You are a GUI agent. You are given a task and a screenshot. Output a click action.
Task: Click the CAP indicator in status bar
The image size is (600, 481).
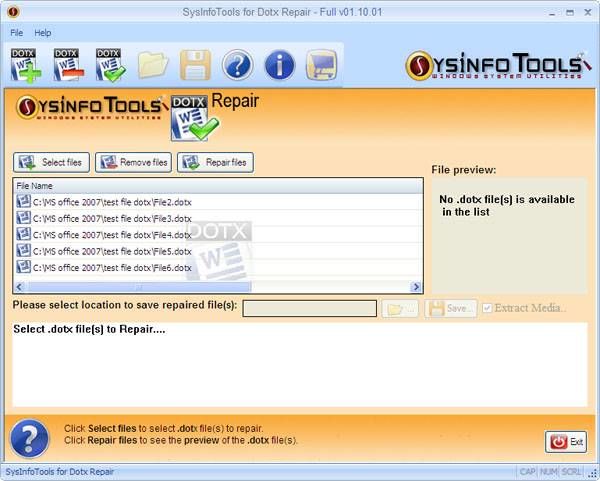coord(527,471)
